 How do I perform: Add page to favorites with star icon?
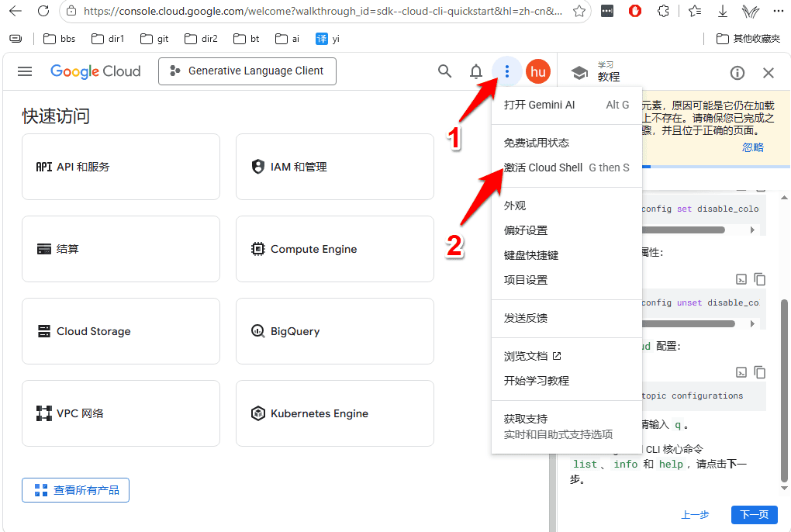click(x=579, y=11)
